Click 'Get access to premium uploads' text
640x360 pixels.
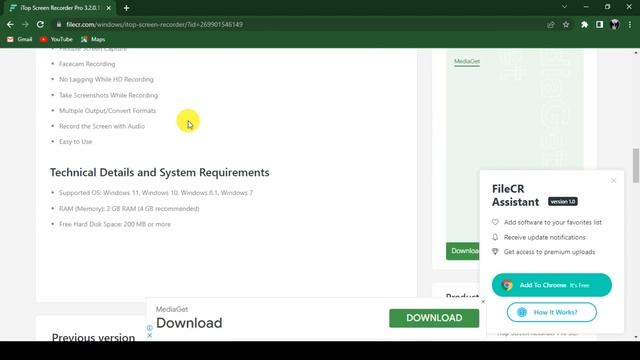pyautogui.click(x=549, y=252)
